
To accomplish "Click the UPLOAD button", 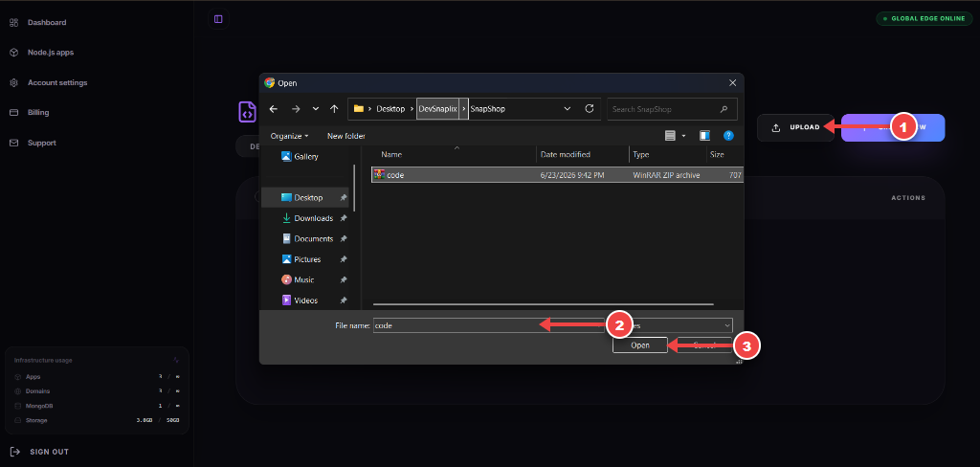I will tap(795, 127).
